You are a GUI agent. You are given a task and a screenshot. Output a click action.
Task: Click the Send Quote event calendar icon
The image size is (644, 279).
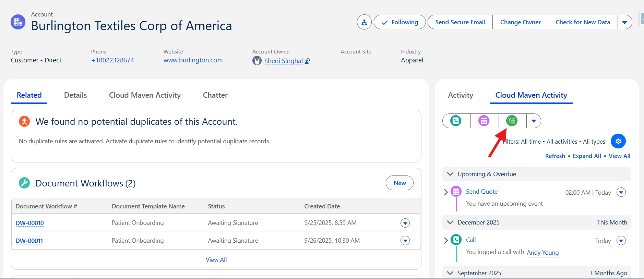tap(456, 191)
